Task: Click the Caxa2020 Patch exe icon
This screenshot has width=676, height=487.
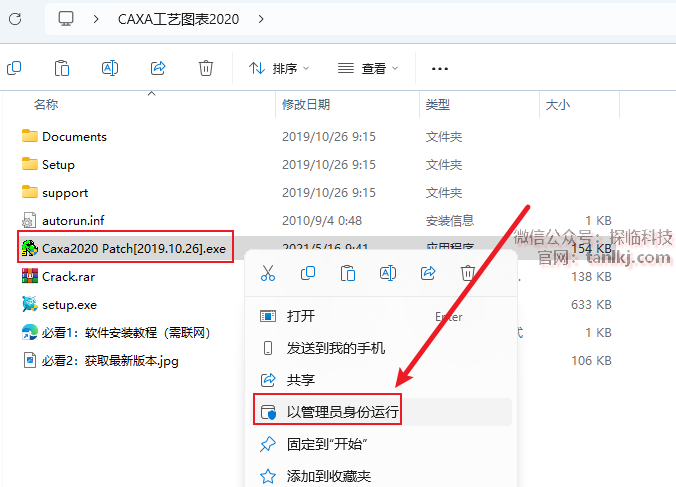Action: point(30,248)
